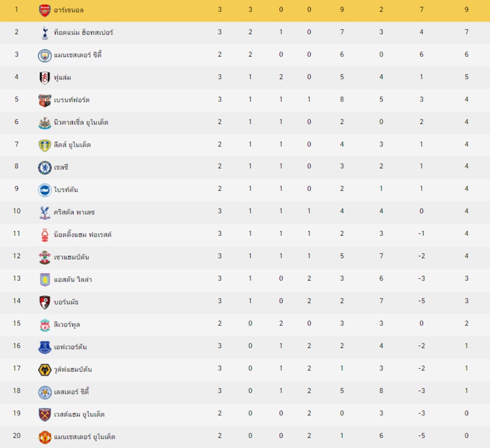The width and height of the screenshot is (490, 448).
Task: Click the Wolverhampton wolf head crest
Action: tap(45, 370)
